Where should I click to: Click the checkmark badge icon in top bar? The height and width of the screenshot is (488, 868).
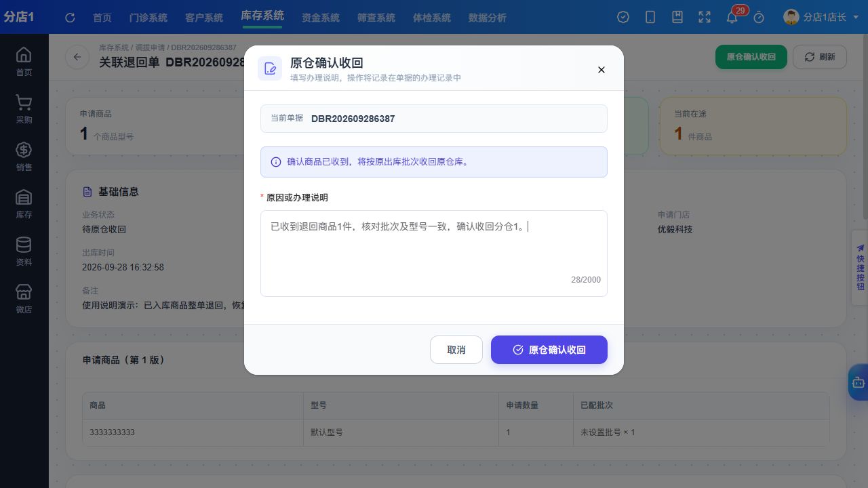(x=623, y=18)
